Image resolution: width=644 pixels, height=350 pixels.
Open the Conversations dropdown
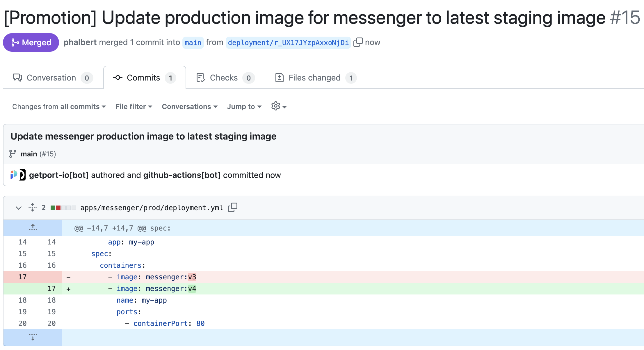190,107
